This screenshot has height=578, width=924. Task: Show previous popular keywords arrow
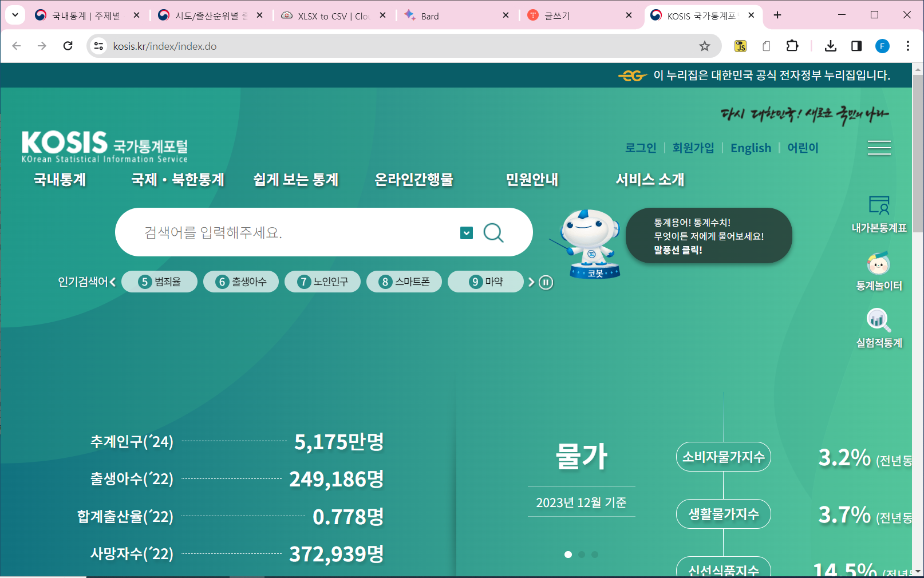tap(113, 282)
